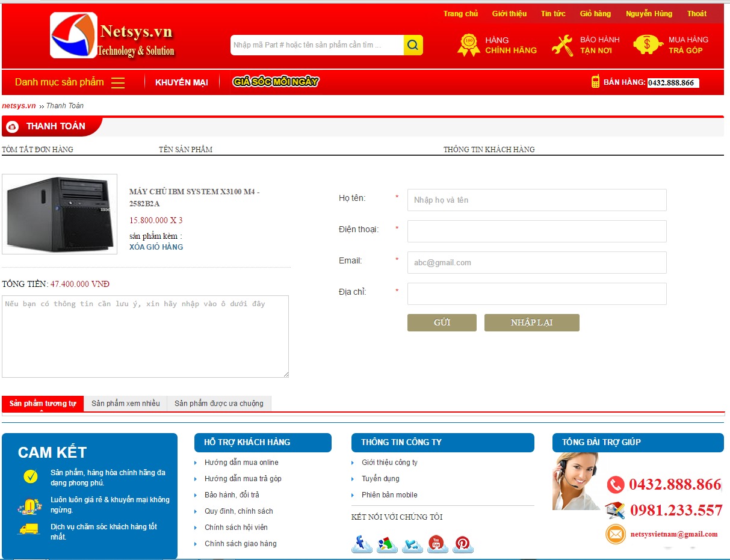Open the Facebook social icon
The image size is (730, 560).
pyautogui.click(x=362, y=544)
